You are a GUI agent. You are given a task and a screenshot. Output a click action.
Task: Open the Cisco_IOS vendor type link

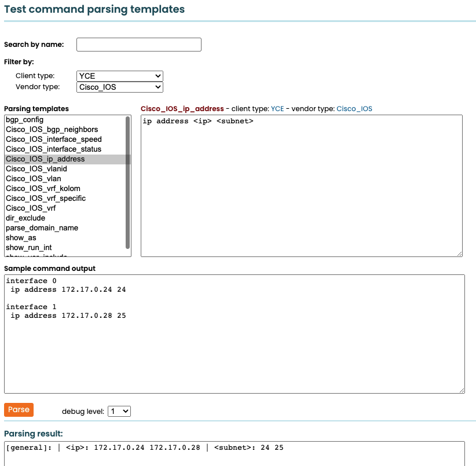click(x=354, y=109)
